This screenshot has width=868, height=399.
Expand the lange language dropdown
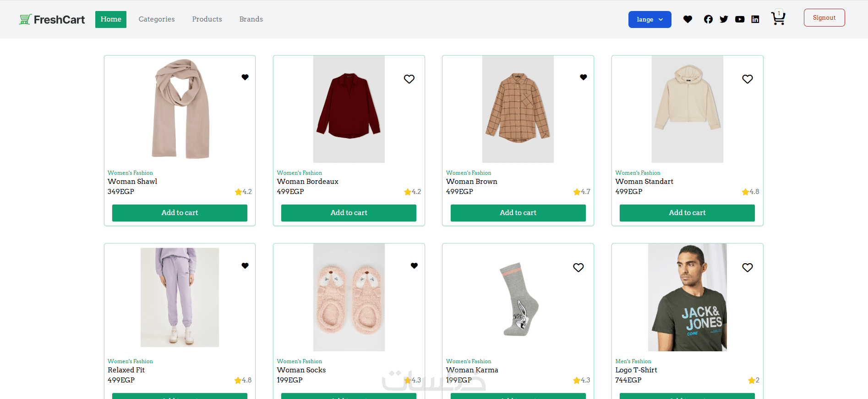point(650,19)
